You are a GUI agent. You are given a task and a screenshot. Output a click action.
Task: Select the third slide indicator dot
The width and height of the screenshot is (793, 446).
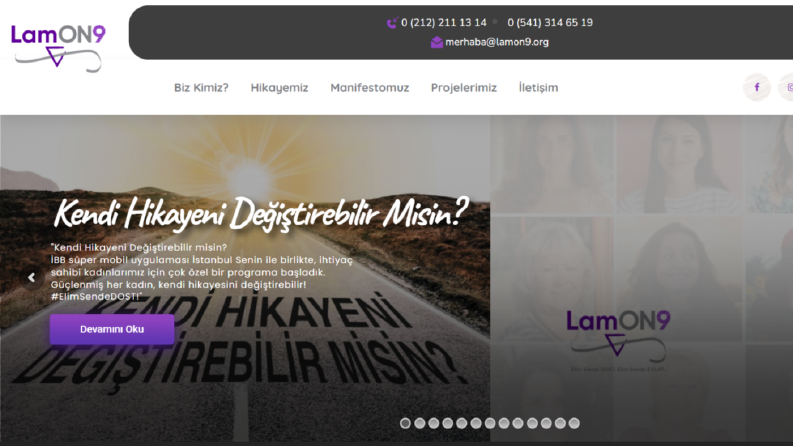(x=433, y=423)
